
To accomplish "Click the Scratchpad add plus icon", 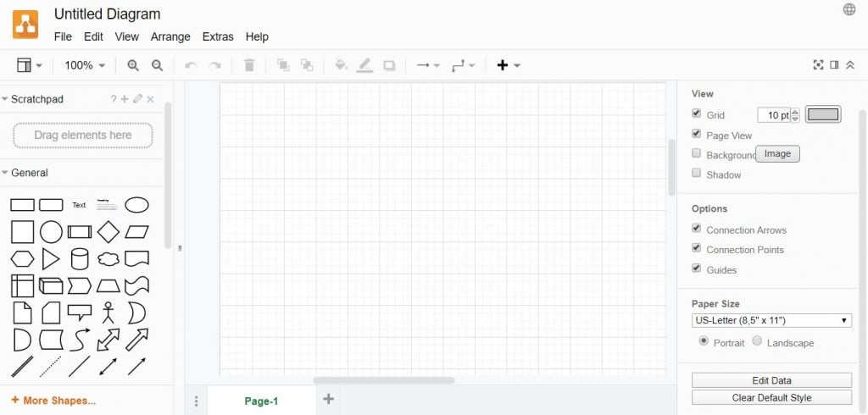I will pyautogui.click(x=125, y=99).
